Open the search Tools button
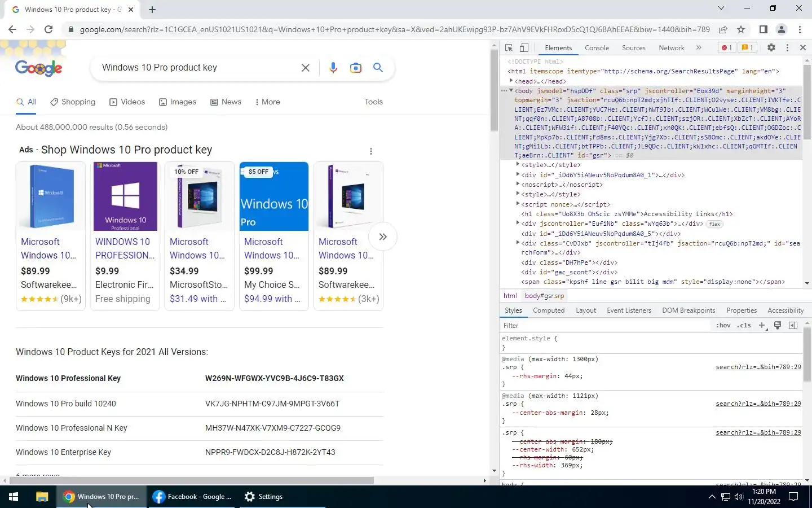812x508 pixels. [373, 102]
